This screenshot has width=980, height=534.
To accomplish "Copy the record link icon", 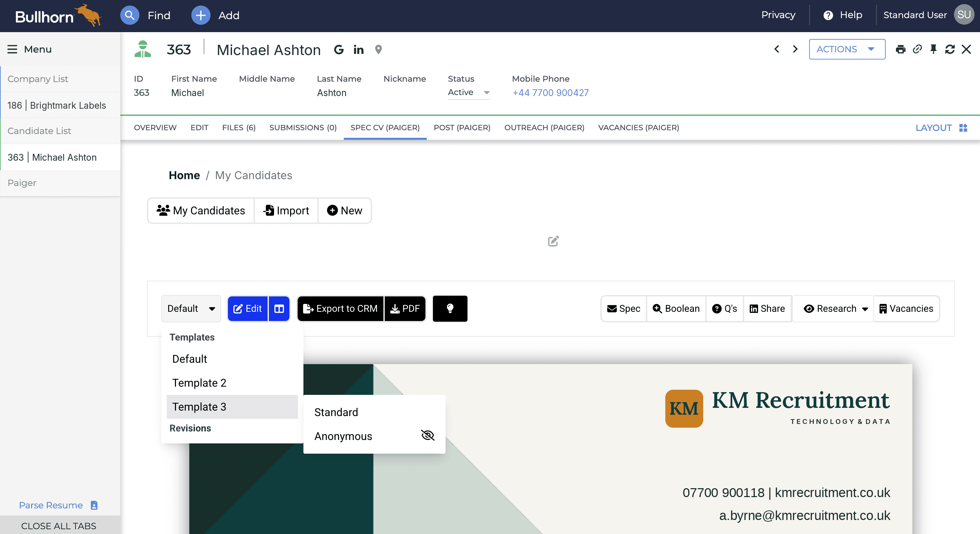I will click(x=917, y=49).
